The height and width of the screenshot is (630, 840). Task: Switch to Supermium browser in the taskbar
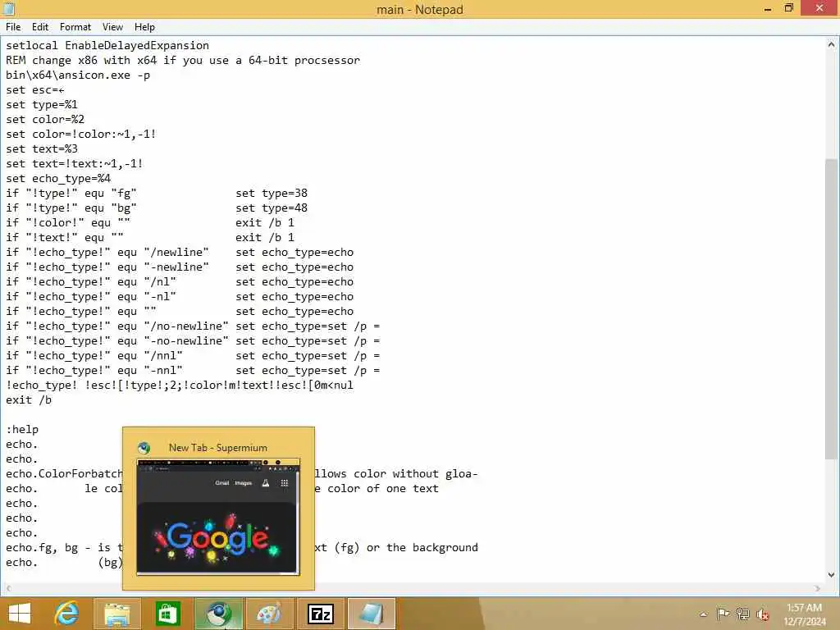[x=218, y=614]
